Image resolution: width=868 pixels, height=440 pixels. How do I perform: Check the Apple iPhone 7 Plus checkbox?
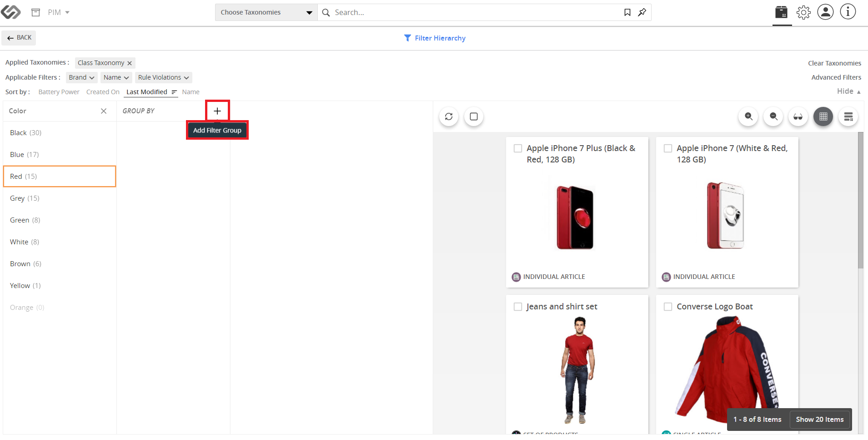pos(518,148)
